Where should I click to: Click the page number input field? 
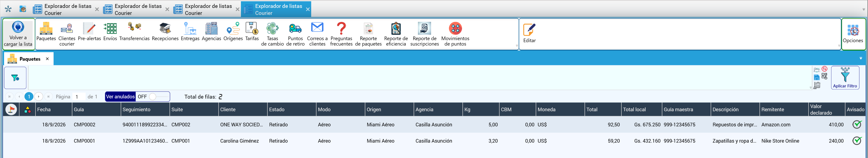click(79, 97)
